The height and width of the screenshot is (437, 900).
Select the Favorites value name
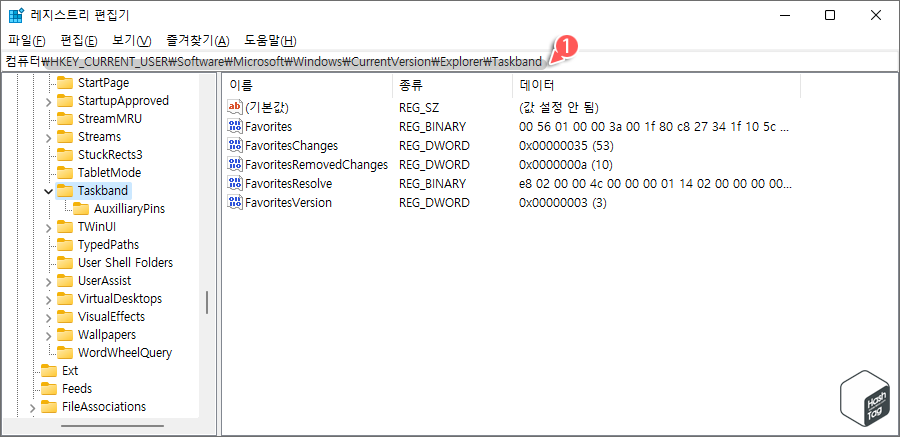point(269,126)
